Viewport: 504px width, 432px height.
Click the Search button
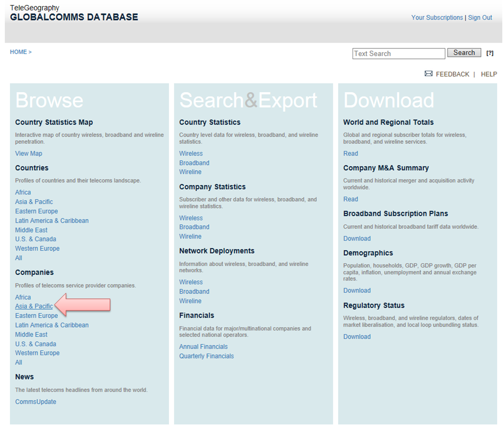464,53
